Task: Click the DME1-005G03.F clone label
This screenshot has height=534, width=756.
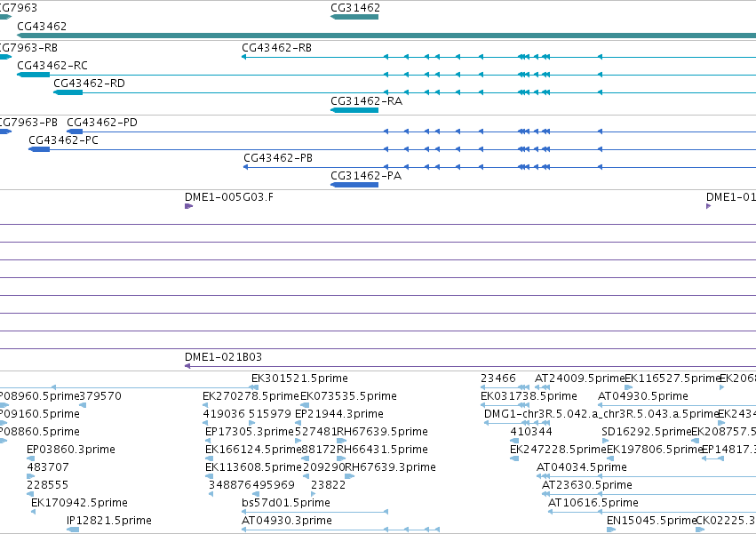Action: click(x=229, y=197)
